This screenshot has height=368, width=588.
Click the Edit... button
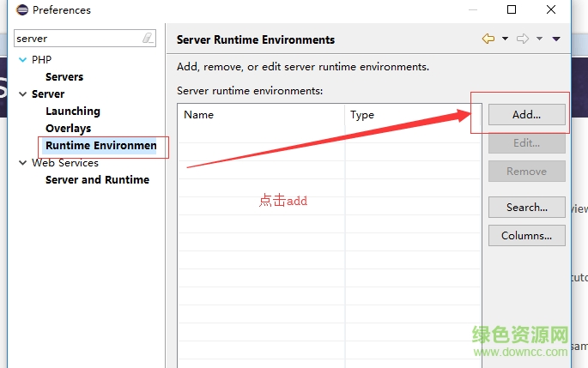point(526,143)
